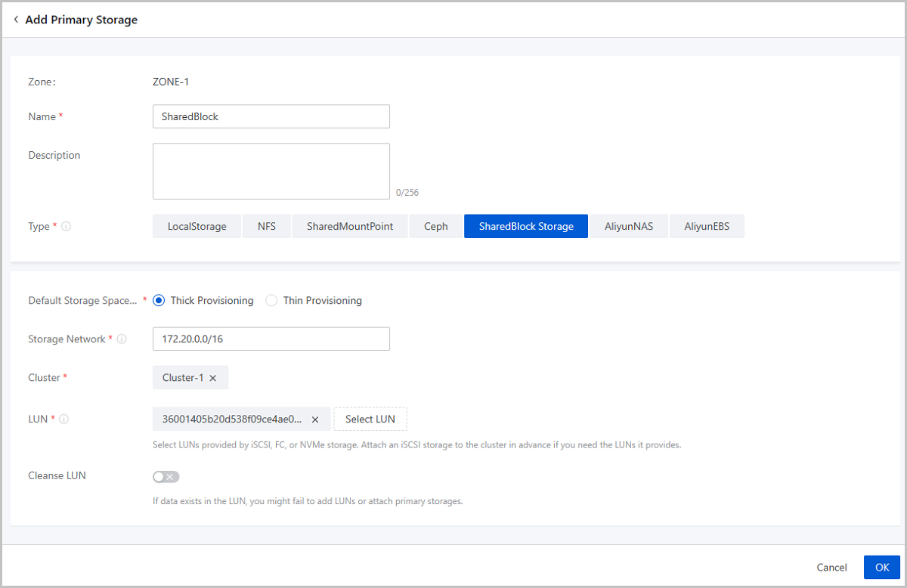This screenshot has width=907, height=588.
Task: Choose SharedMountPoint storage type
Action: click(349, 226)
